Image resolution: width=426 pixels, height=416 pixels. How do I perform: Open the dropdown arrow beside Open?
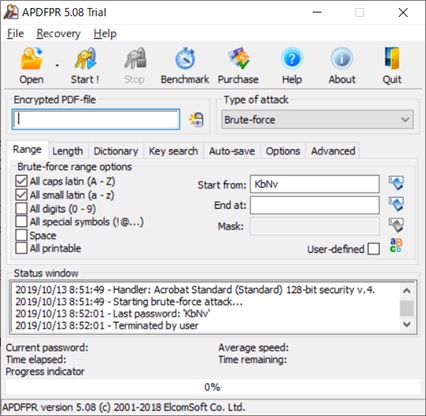click(57, 65)
